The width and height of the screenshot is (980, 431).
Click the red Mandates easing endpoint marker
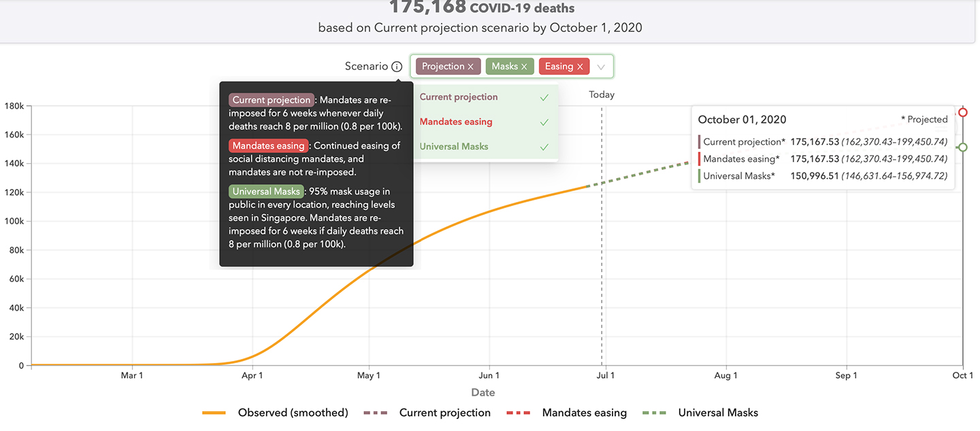962,112
